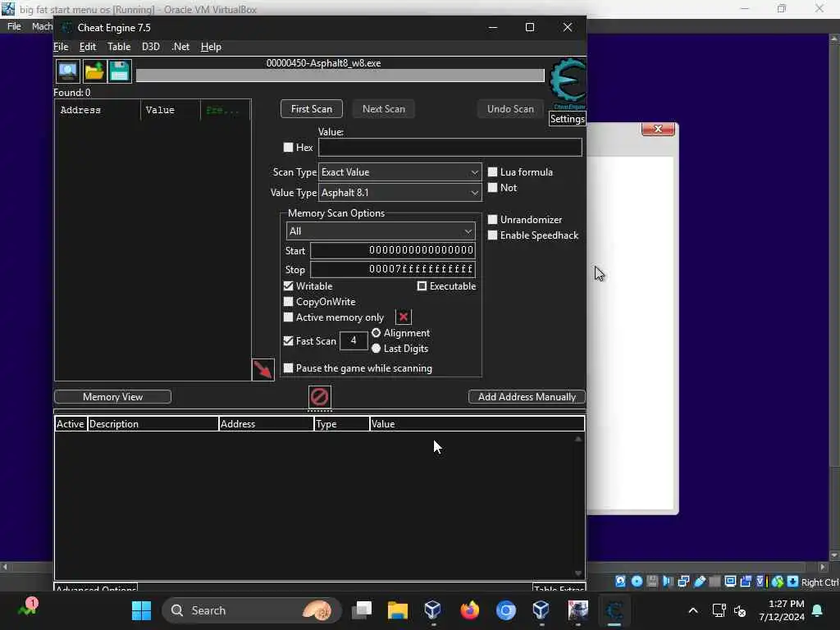
Task: Click the Undo Scan button
Action: (x=510, y=109)
